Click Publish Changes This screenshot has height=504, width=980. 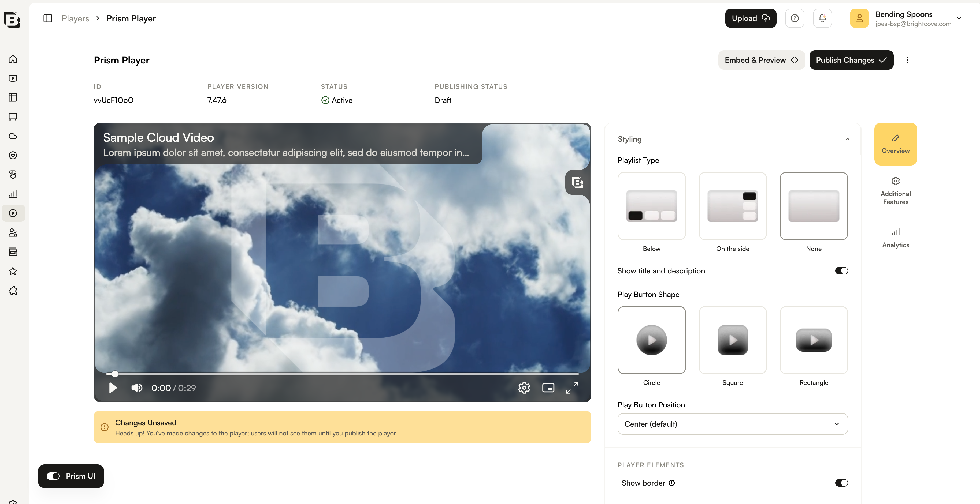(851, 60)
